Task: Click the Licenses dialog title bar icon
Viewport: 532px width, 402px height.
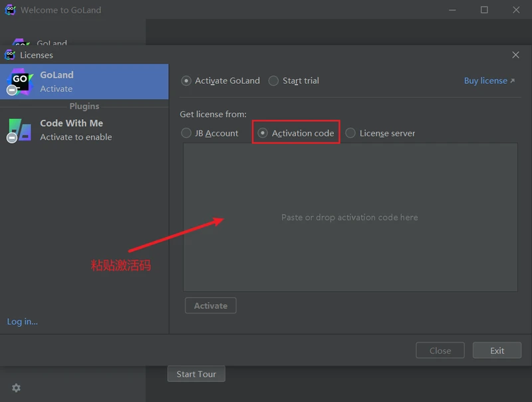Action: (10, 55)
